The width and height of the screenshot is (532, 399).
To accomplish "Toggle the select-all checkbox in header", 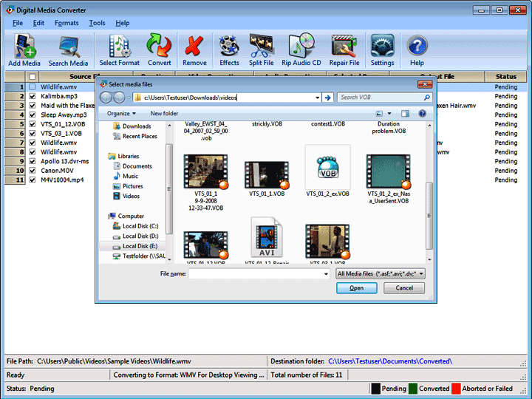I will pos(33,77).
